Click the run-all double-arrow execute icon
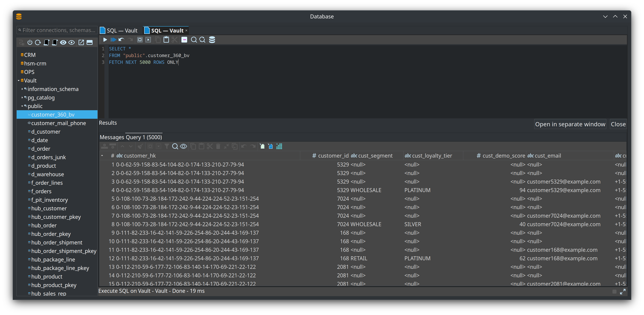 coord(113,39)
